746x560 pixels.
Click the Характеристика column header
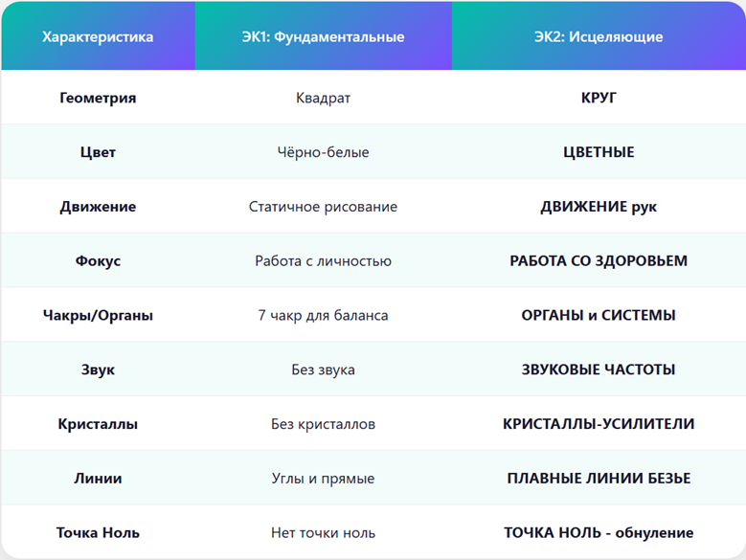(98, 37)
